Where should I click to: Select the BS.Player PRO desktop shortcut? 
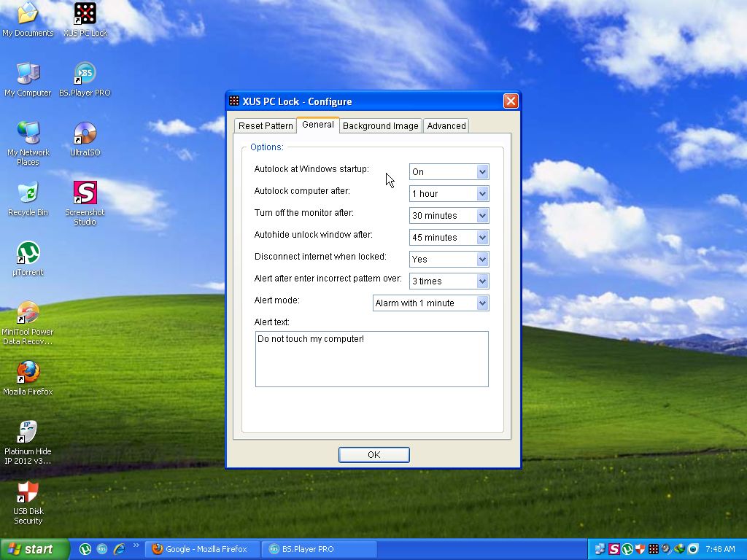point(85,74)
